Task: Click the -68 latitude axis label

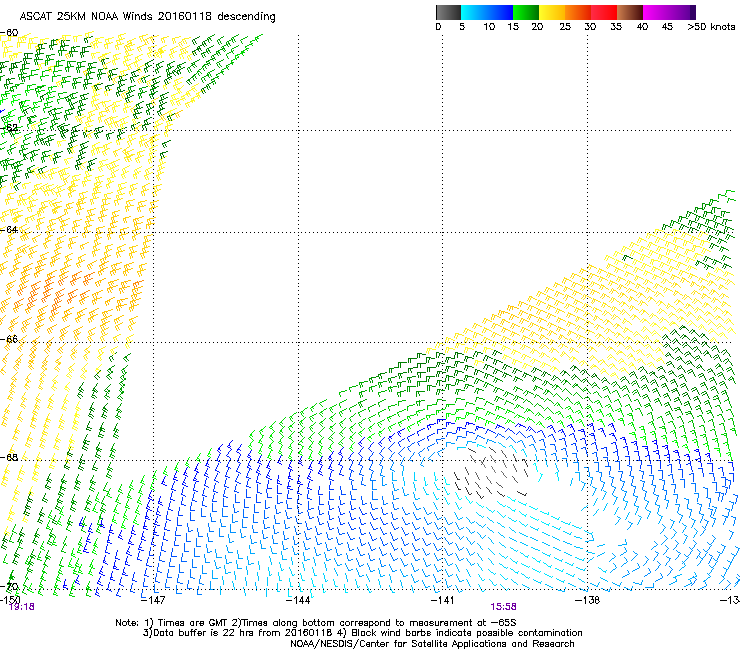Action: pyautogui.click(x=9, y=457)
